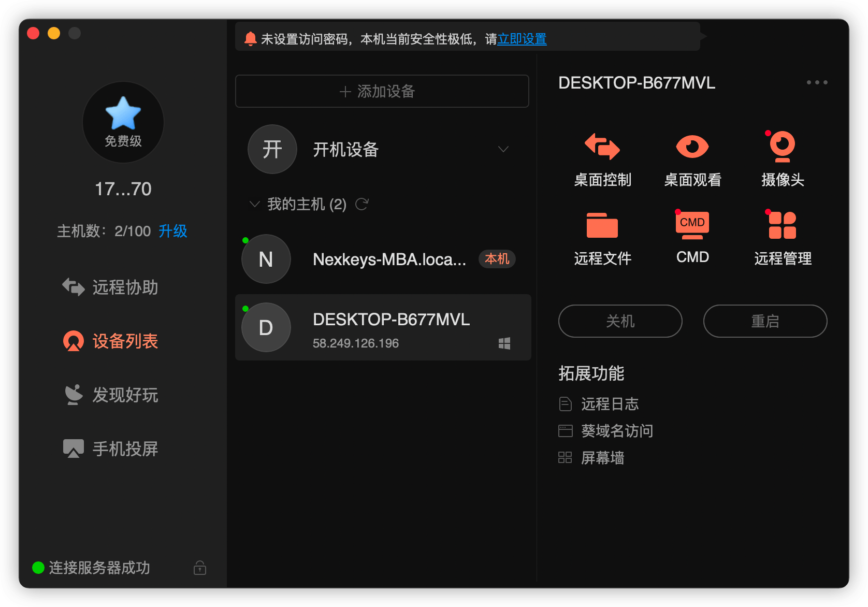Select 设备列表 device list tab
868x607 pixels.
pyautogui.click(x=110, y=341)
